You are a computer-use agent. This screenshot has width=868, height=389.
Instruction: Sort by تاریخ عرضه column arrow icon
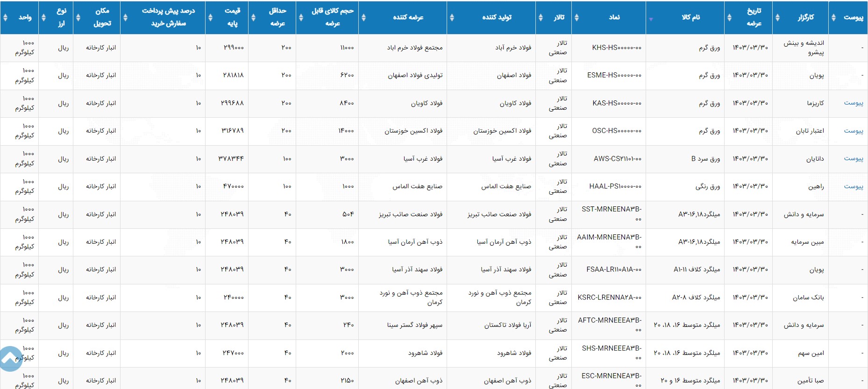[729, 17]
